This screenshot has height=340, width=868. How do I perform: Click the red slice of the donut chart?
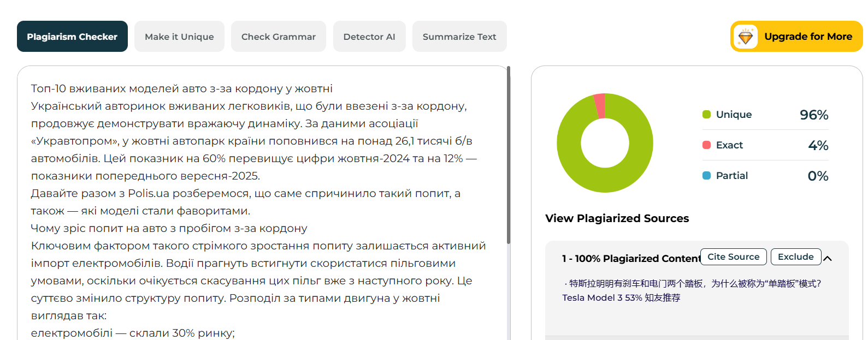click(x=600, y=105)
